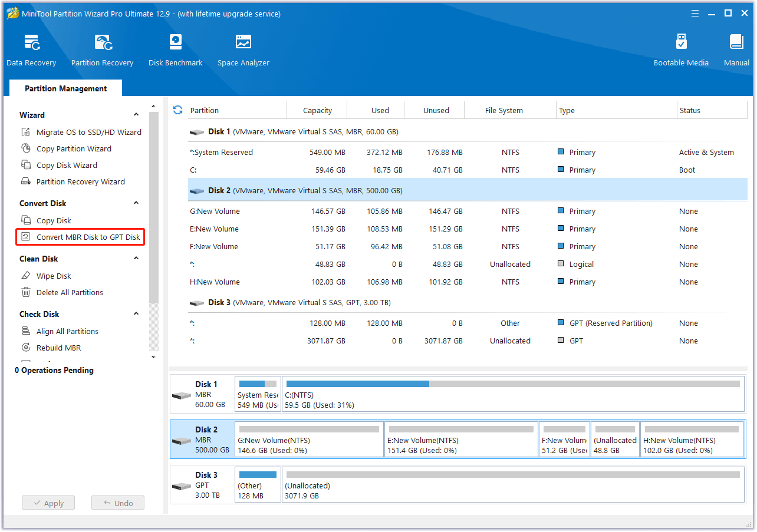Viewport: 757px width, 532px height.
Task: Select the GPT (Reserved Partition) row
Action: click(x=468, y=323)
